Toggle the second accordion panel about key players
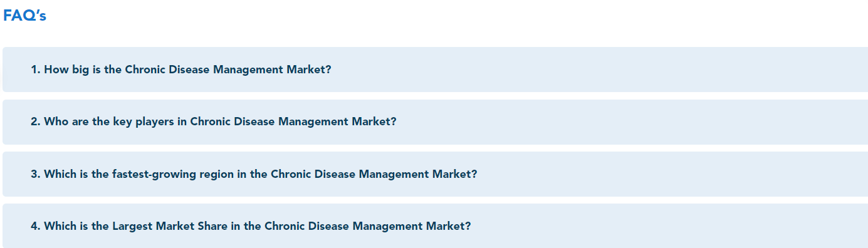This screenshot has height=248, width=868. point(435,122)
